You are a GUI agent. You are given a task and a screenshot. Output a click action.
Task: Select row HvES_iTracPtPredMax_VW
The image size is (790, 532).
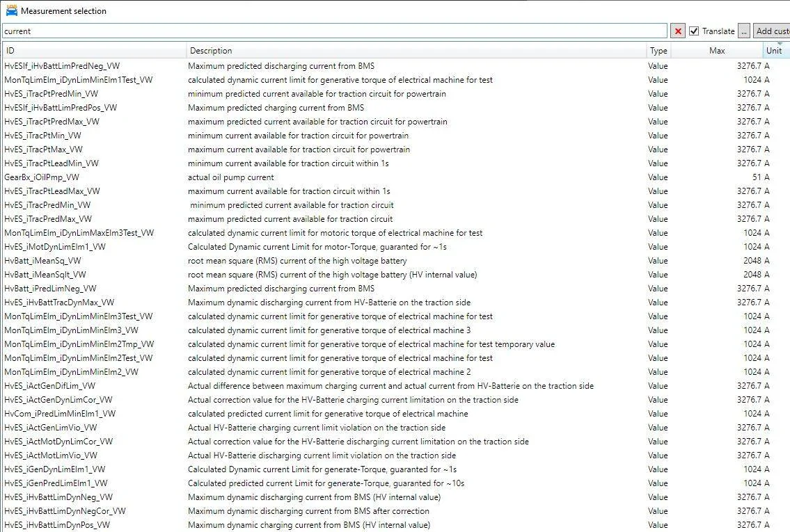pyautogui.click(x=395, y=122)
